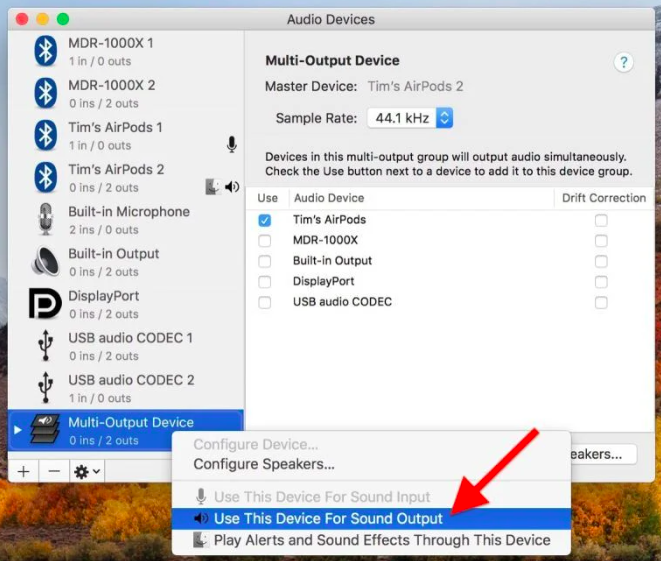
Task: Minimize the Audio Devices window
Action: coord(43,19)
